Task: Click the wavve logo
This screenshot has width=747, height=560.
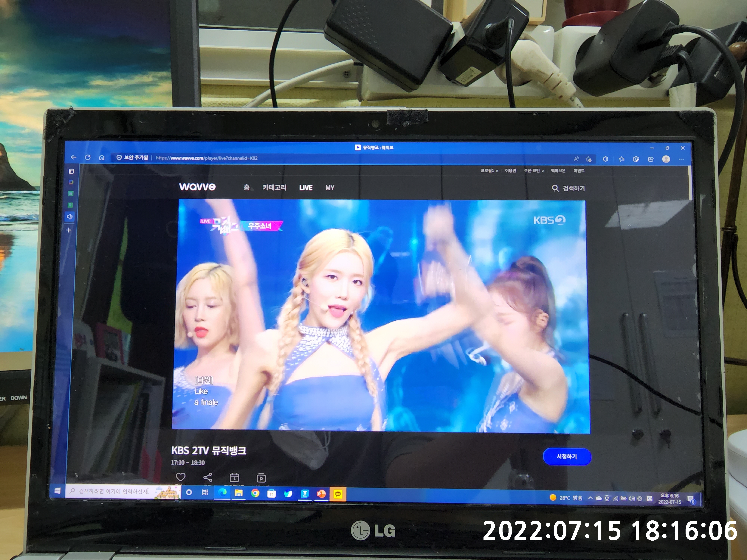Action: click(x=197, y=187)
